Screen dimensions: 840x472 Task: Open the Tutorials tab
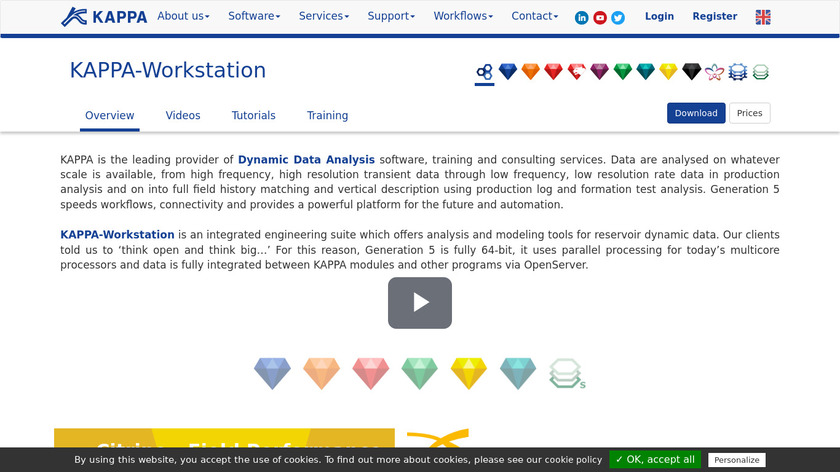pyautogui.click(x=253, y=115)
